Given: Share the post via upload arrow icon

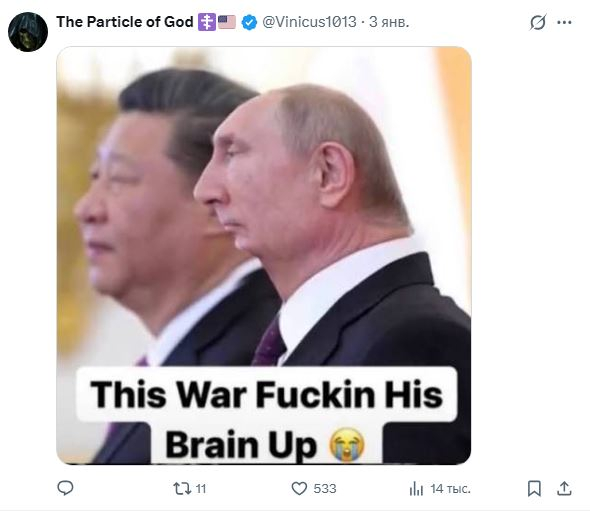Looking at the screenshot, I should (564, 488).
